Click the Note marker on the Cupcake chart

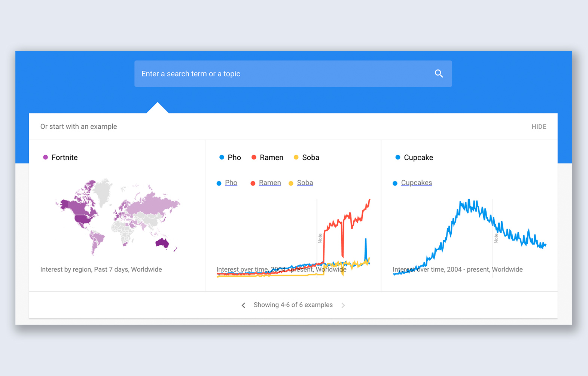[496, 238]
